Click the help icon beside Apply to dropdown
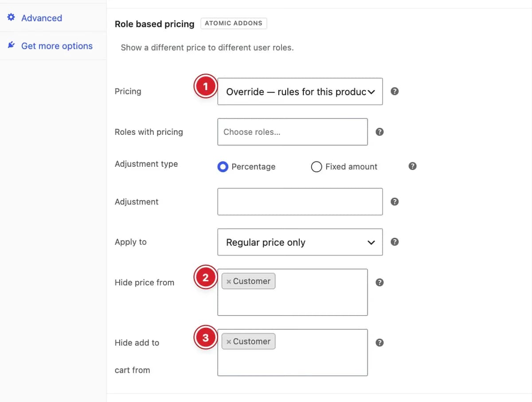Image resolution: width=532 pixels, height=402 pixels. click(x=395, y=242)
